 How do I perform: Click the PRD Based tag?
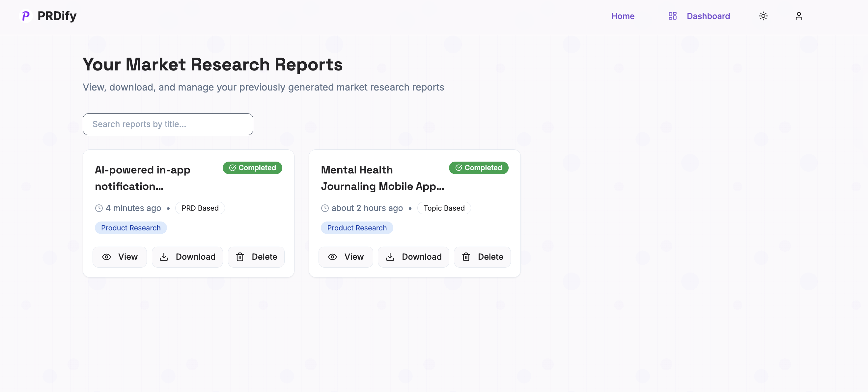[x=200, y=208]
